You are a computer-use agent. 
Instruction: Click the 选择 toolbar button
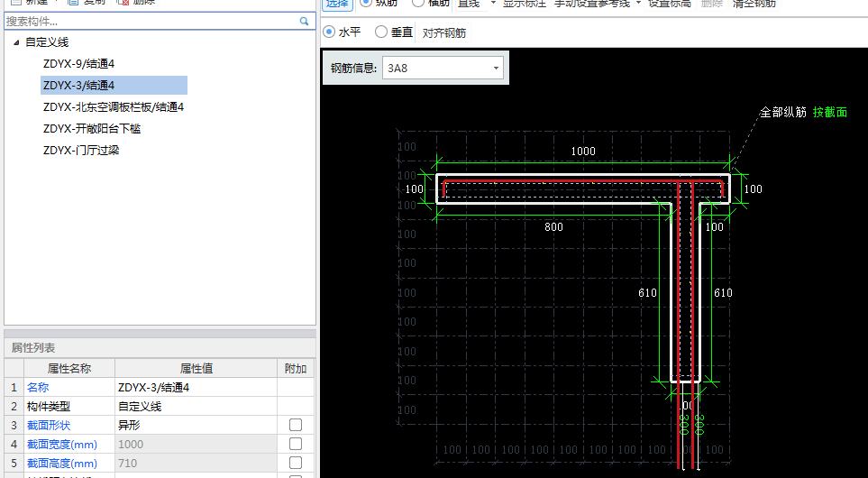(x=337, y=4)
